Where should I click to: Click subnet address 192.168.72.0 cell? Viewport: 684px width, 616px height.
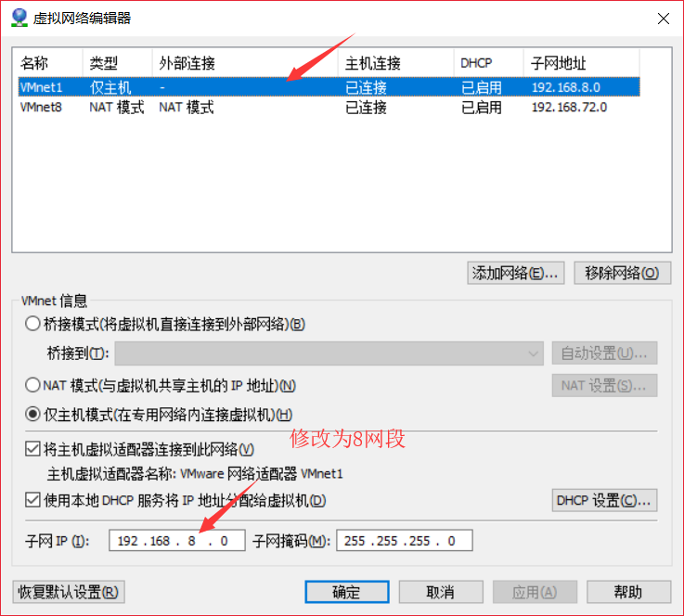coord(569,108)
